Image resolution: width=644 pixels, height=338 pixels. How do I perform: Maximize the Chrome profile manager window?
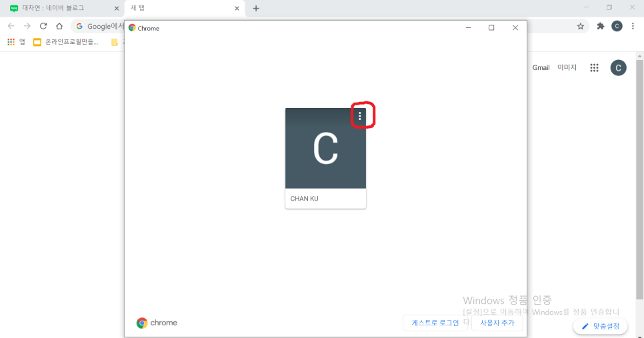(491, 27)
